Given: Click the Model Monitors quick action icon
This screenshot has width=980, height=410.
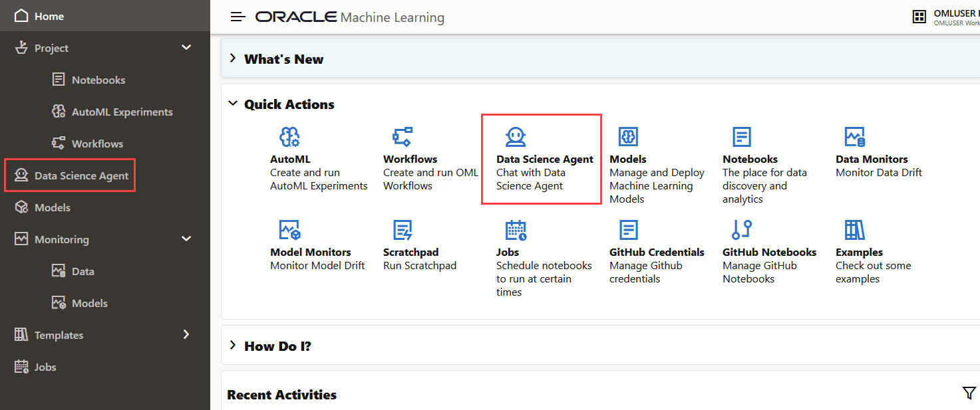Looking at the screenshot, I should point(289,230).
